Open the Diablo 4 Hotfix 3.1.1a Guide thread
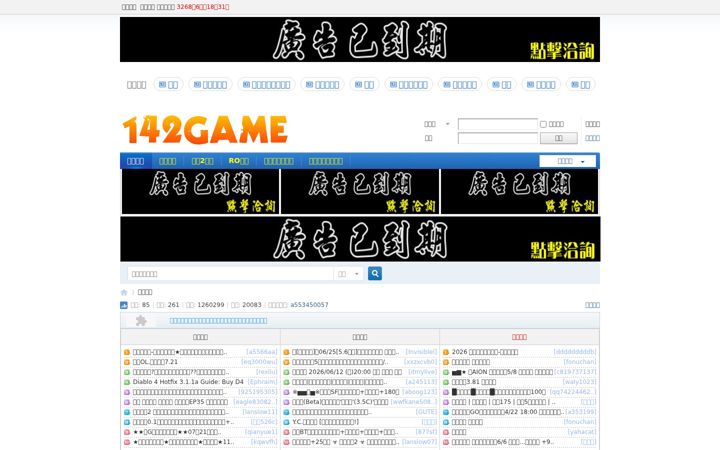The image size is (720, 450). [x=188, y=382]
